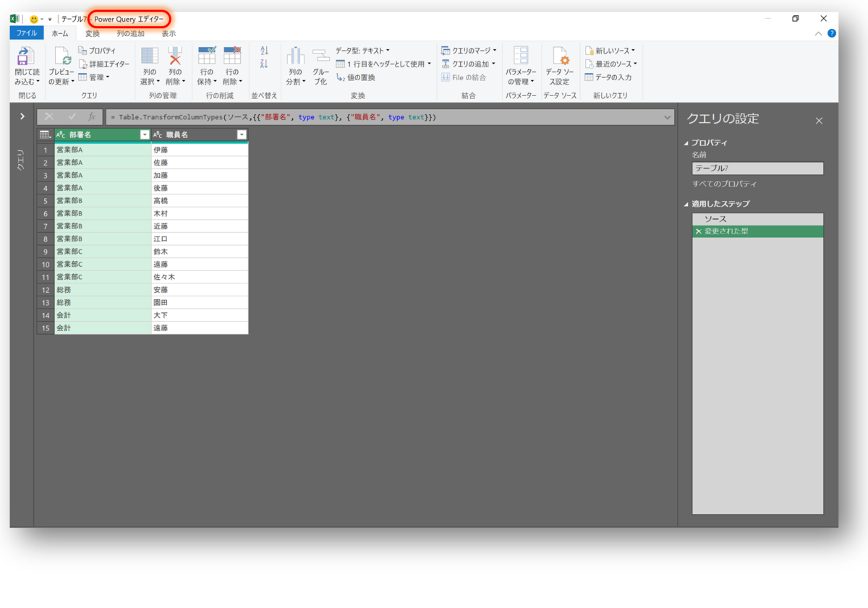Refresh preview with プレビューの更新 icon

tap(61, 57)
